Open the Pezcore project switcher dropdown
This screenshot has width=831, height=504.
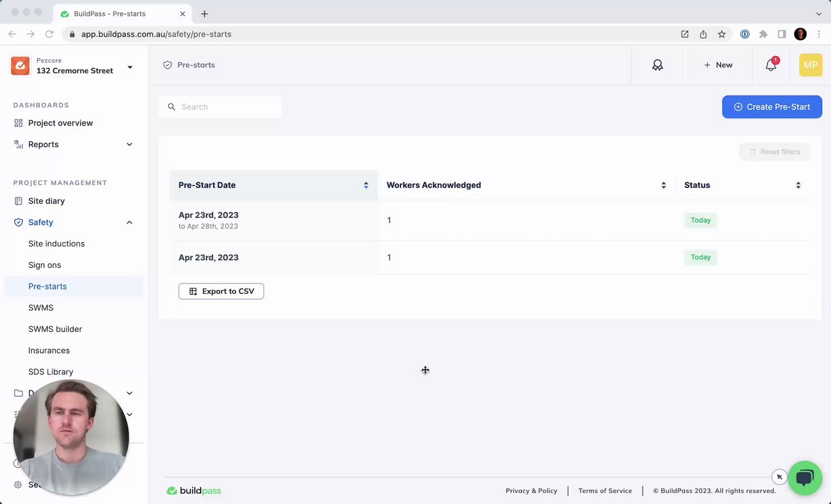coord(130,67)
